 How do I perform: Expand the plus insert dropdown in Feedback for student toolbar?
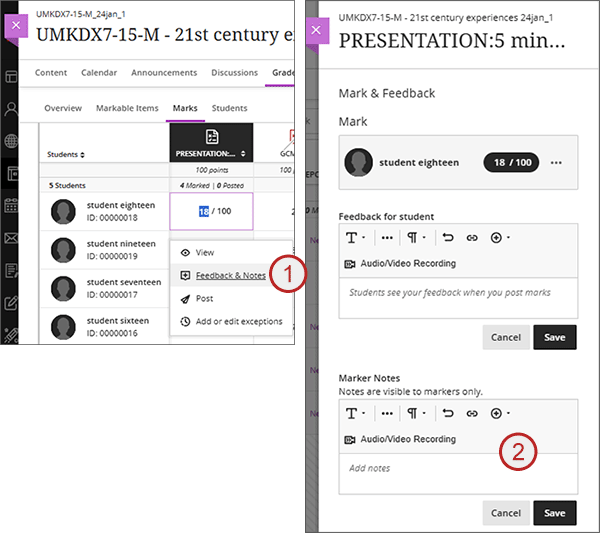[500, 238]
